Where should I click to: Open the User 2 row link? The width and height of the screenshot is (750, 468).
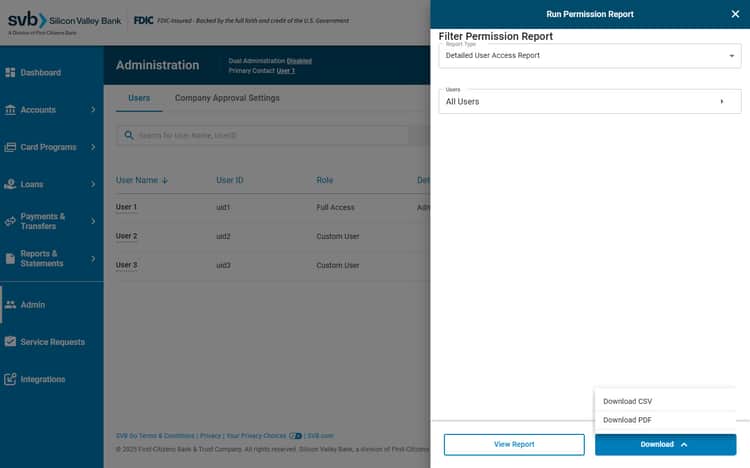(x=126, y=236)
